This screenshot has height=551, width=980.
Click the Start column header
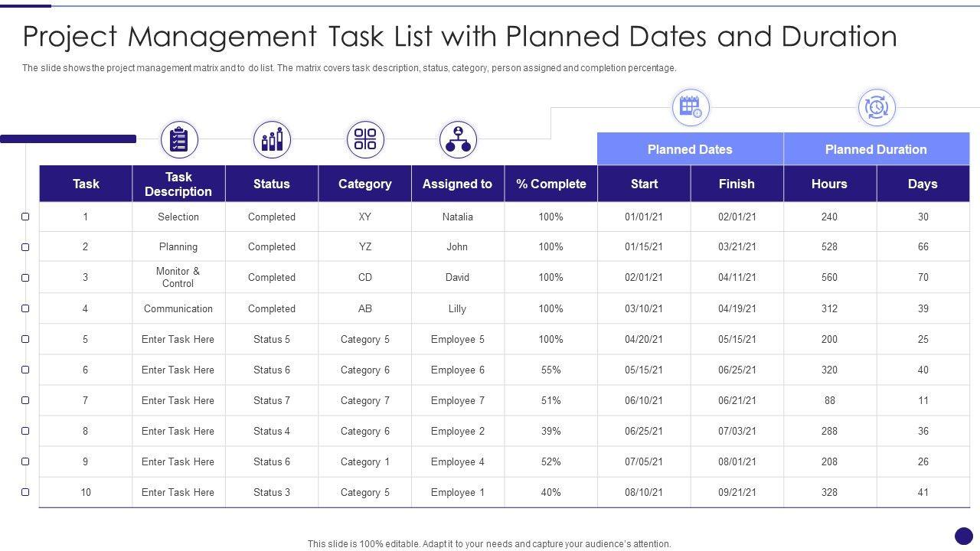point(644,184)
